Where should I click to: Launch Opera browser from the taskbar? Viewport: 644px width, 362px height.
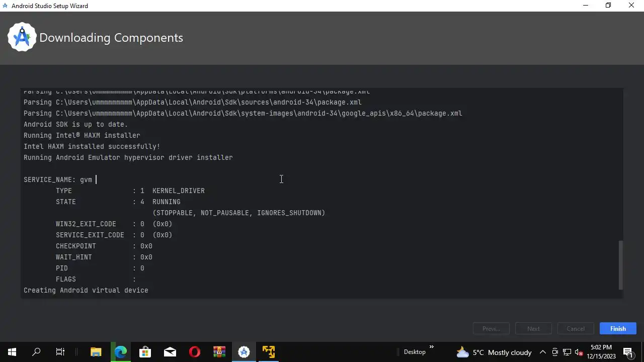195,352
